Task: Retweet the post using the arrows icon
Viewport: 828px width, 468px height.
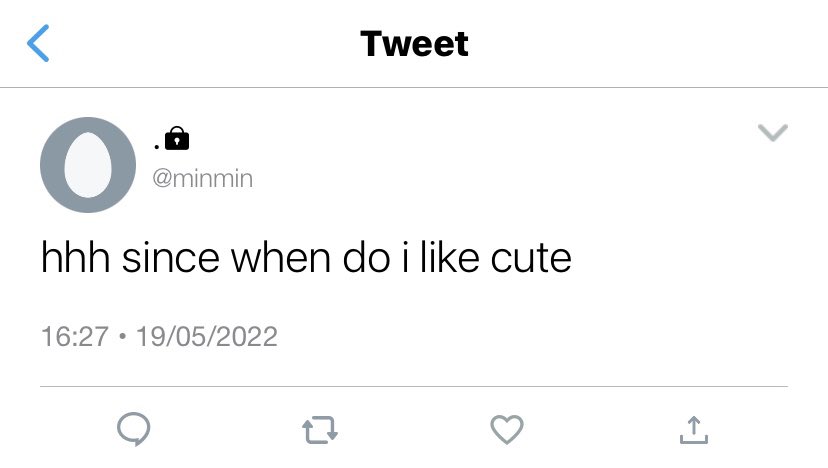Action: coord(320,429)
